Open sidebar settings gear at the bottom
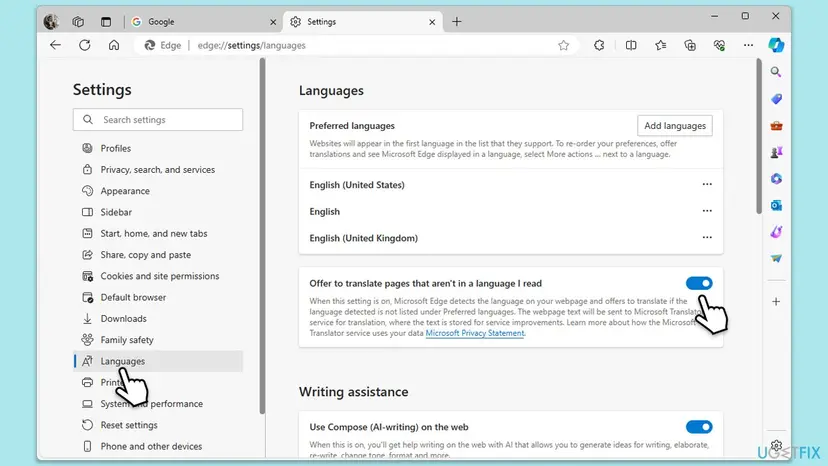This screenshot has width=828, height=466. coord(776,445)
